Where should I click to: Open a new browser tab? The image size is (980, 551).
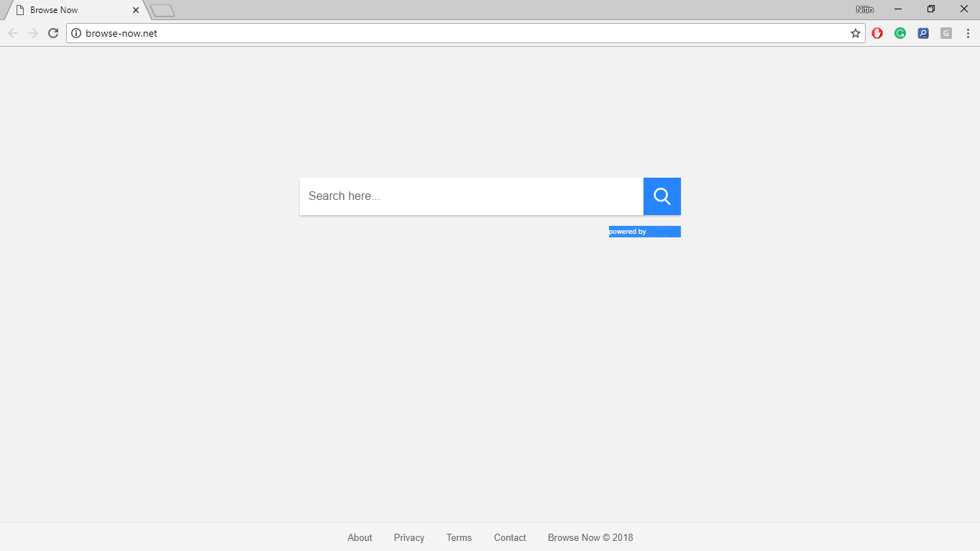(162, 10)
